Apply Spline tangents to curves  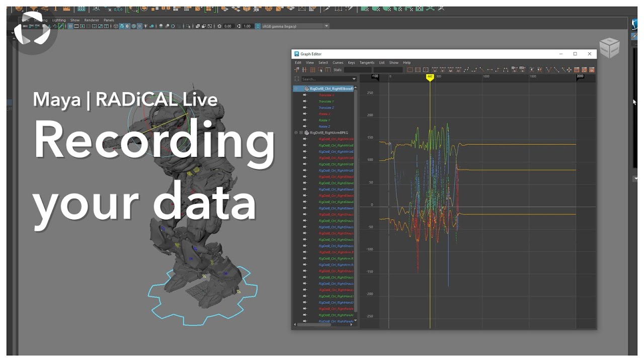(x=466, y=69)
